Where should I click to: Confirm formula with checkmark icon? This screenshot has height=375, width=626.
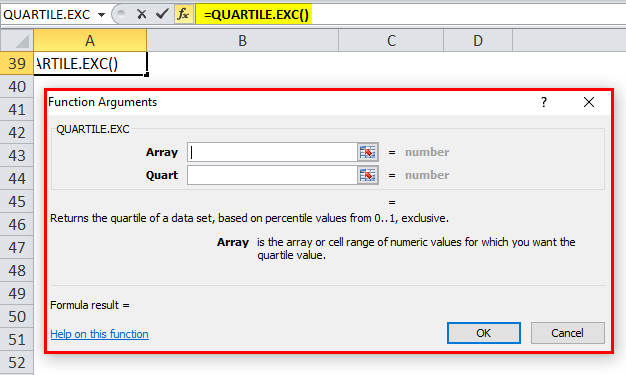click(162, 14)
